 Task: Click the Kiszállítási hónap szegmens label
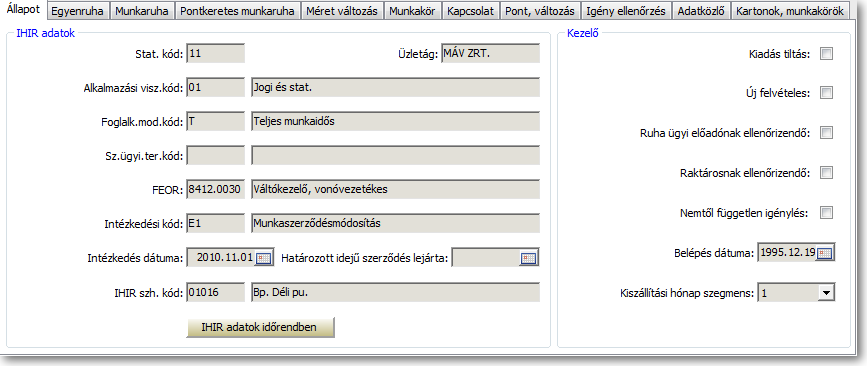[x=687, y=293]
